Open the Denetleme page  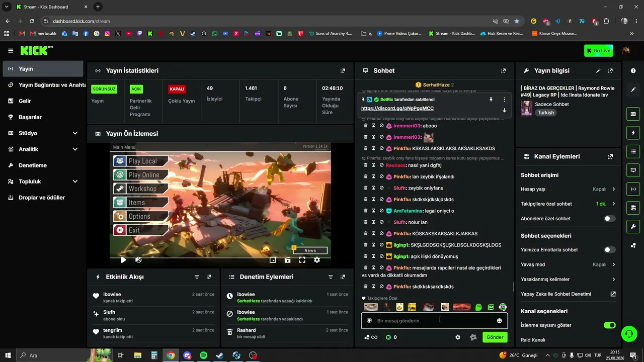click(x=43, y=165)
